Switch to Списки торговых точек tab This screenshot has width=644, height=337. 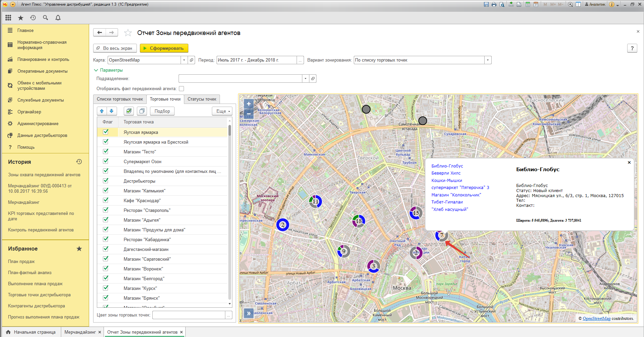coord(120,99)
